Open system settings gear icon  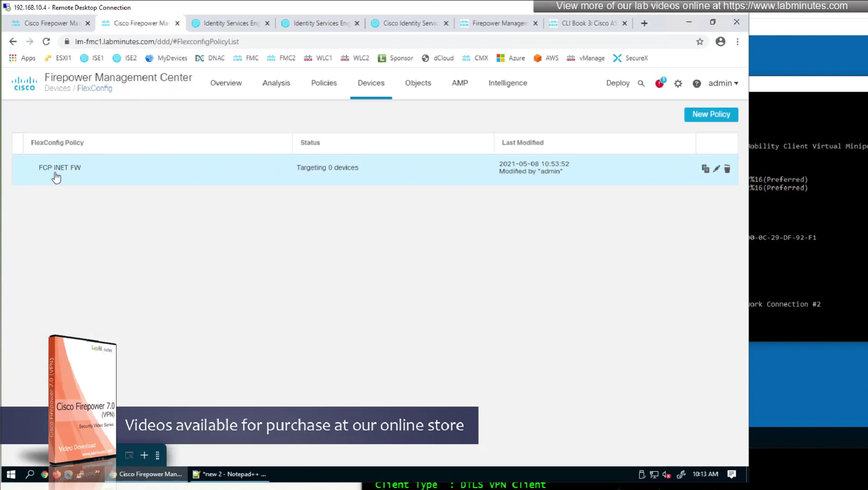tap(678, 83)
